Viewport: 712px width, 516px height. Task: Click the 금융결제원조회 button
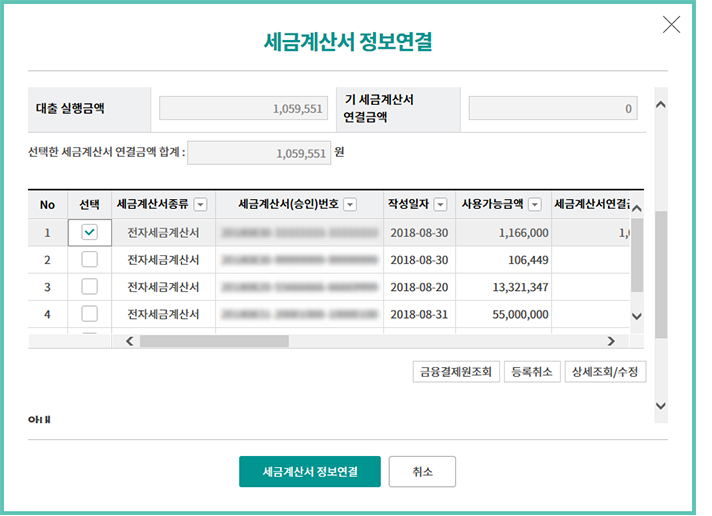(x=455, y=372)
